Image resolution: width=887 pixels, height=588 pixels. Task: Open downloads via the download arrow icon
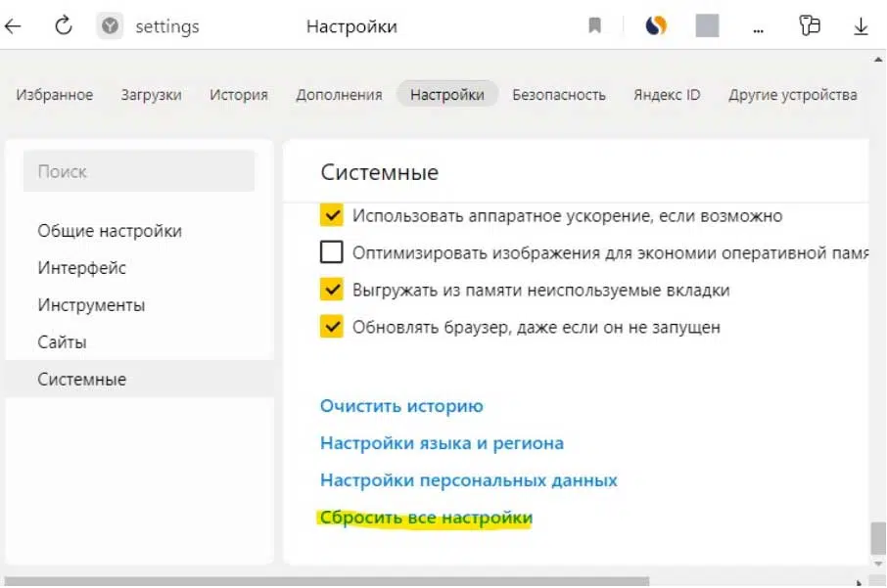coord(861,26)
